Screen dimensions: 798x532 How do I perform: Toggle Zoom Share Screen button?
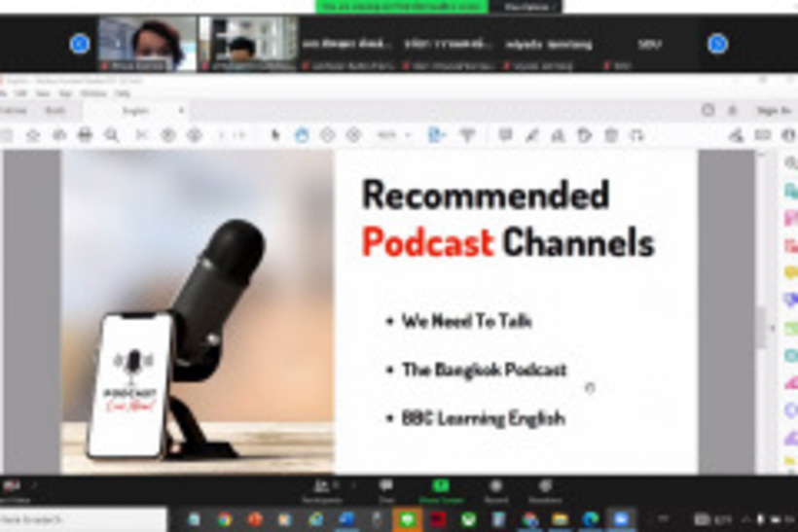[441, 489]
